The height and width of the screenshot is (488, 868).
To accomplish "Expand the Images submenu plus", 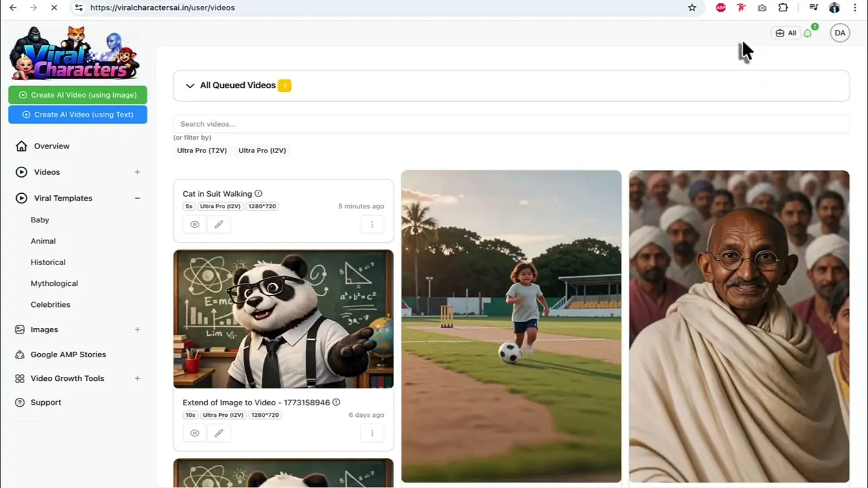I will [x=137, y=329].
